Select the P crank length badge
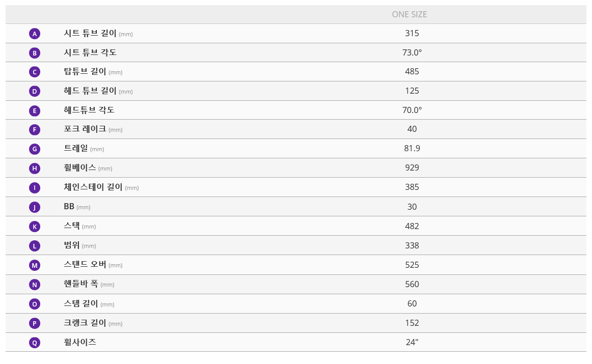This screenshot has height=364, width=592. tap(35, 323)
